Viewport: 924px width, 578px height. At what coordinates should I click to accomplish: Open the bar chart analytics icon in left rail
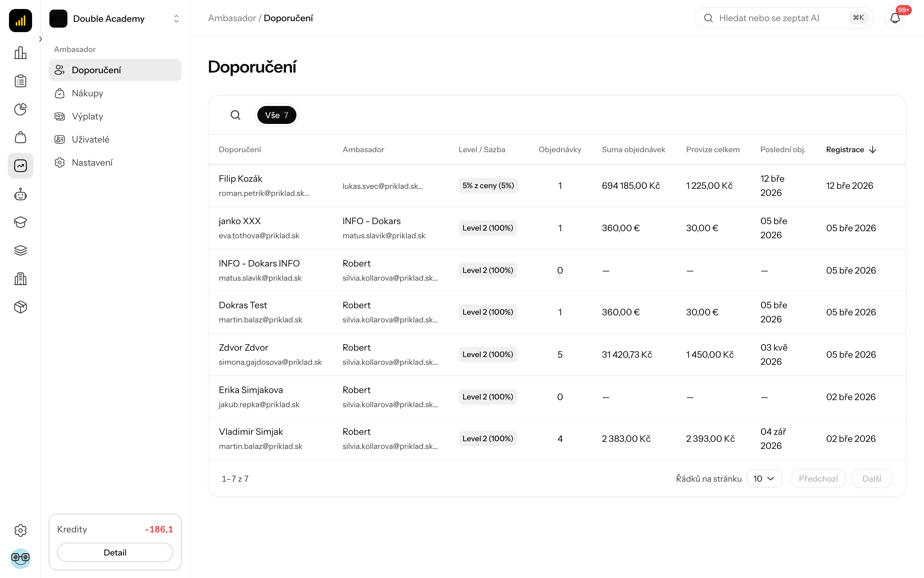click(20, 53)
